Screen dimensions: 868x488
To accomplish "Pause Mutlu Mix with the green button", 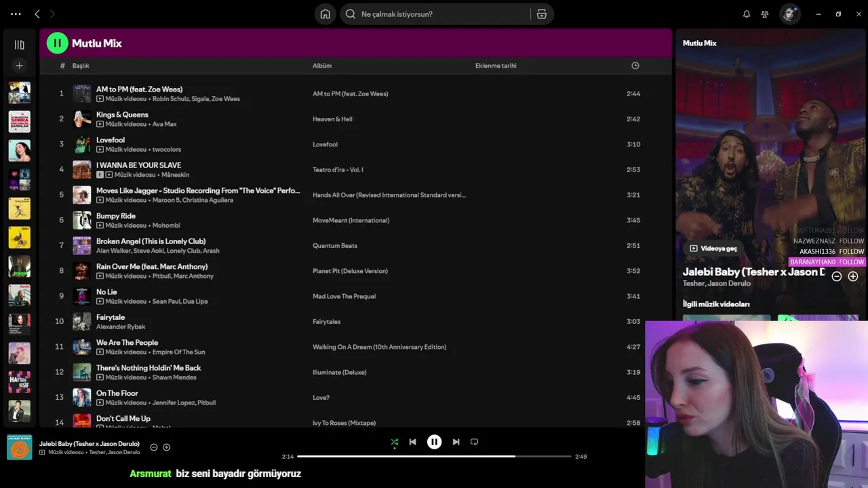I will (57, 43).
